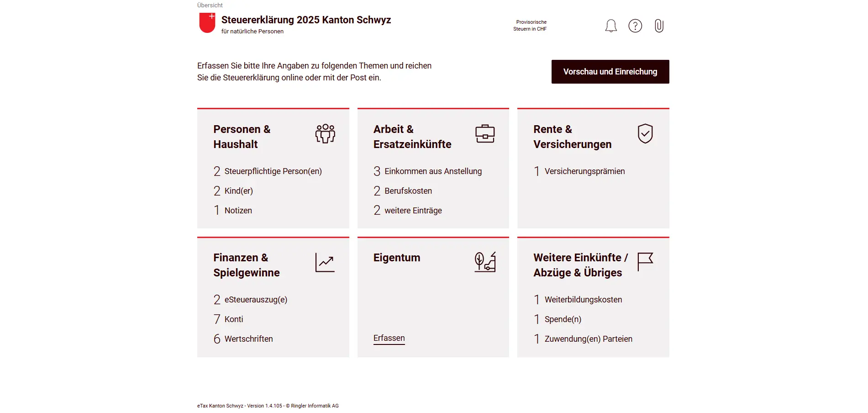The image size is (868, 413).
Task: Open attachments via the paperclip icon
Action: coord(659,26)
